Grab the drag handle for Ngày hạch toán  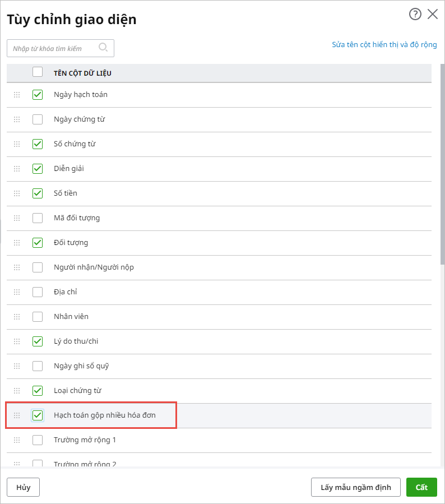point(17,95)
